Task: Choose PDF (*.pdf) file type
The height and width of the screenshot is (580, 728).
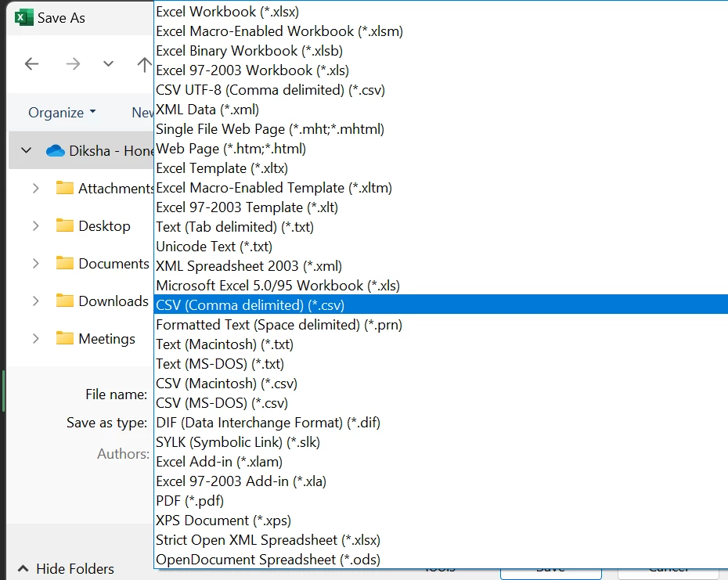Action: pyautogui.click(x=441, y=501)
